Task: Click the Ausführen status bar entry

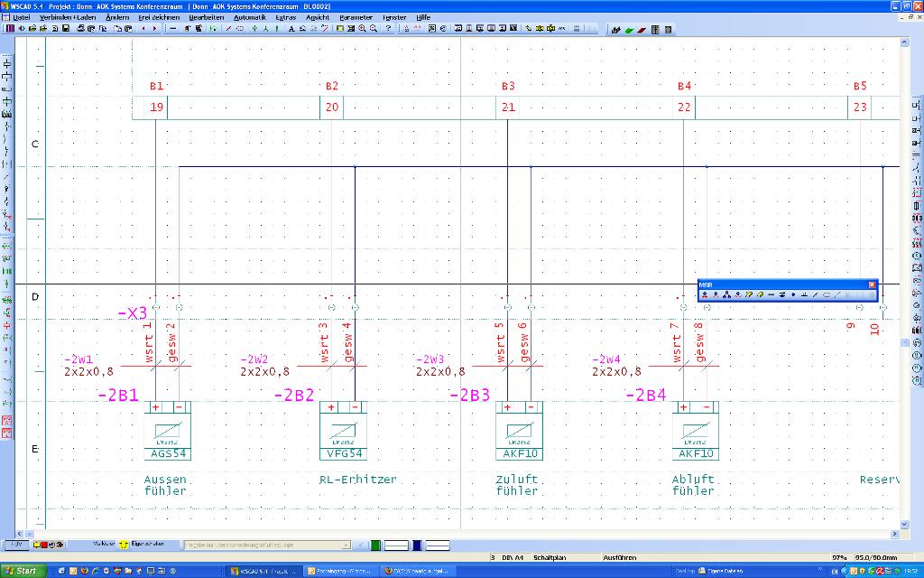Action: pyautogui.click(x=620, y=557)
